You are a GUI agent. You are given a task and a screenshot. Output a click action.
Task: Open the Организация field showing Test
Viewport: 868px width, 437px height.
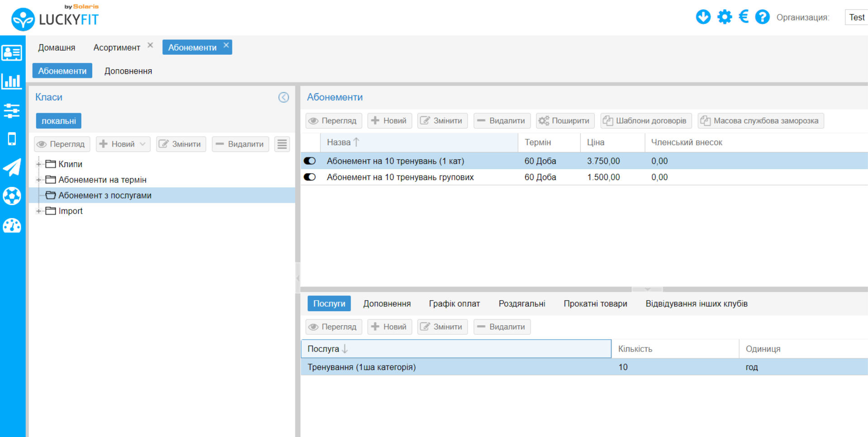[x=856, y=17]
